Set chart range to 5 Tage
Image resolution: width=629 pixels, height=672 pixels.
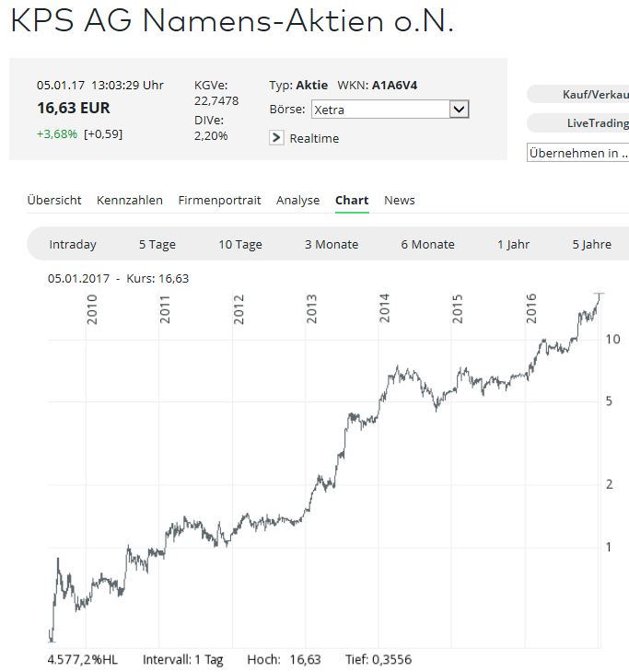coord(157,244)
